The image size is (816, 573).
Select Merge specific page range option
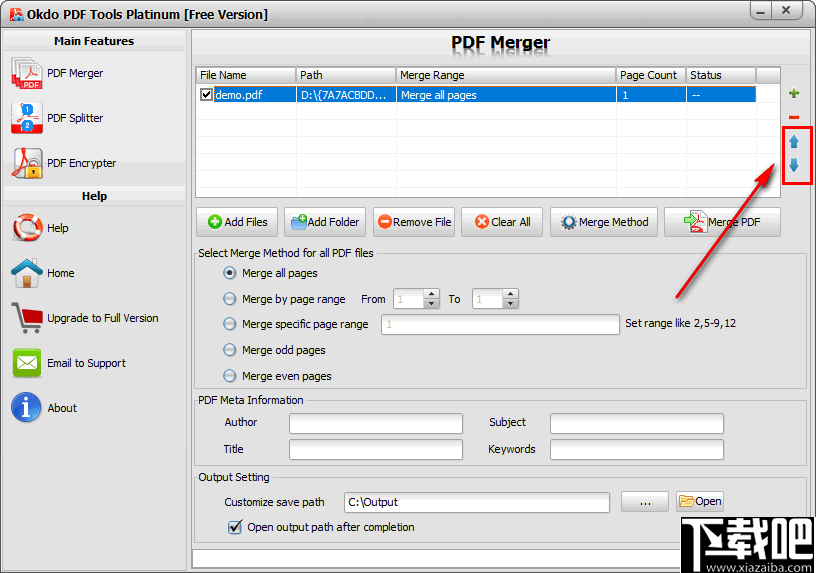coord(229,324)
